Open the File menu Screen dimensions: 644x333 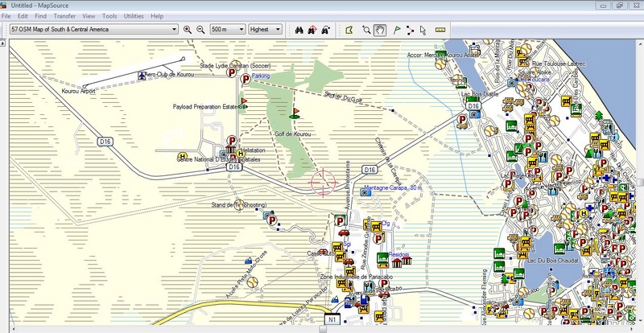click(6, 16)
